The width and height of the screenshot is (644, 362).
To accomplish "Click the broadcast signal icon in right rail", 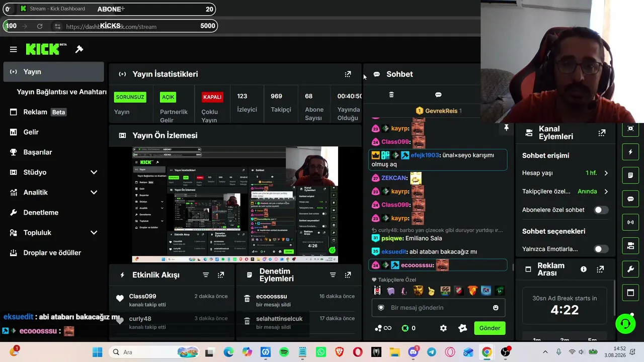I will point(630,222).
